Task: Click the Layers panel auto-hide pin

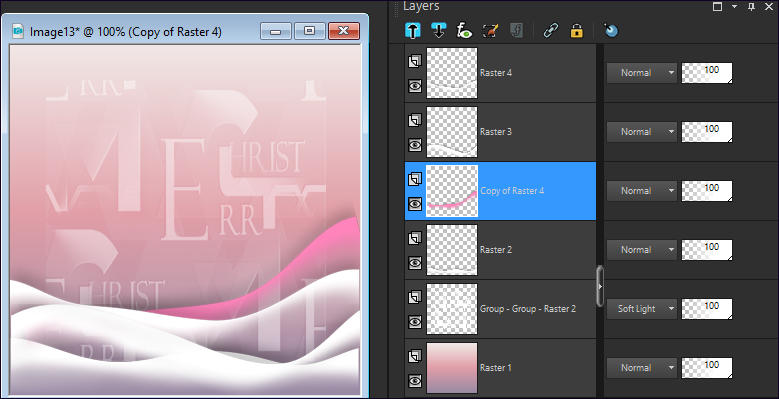Action: [752, 6]
